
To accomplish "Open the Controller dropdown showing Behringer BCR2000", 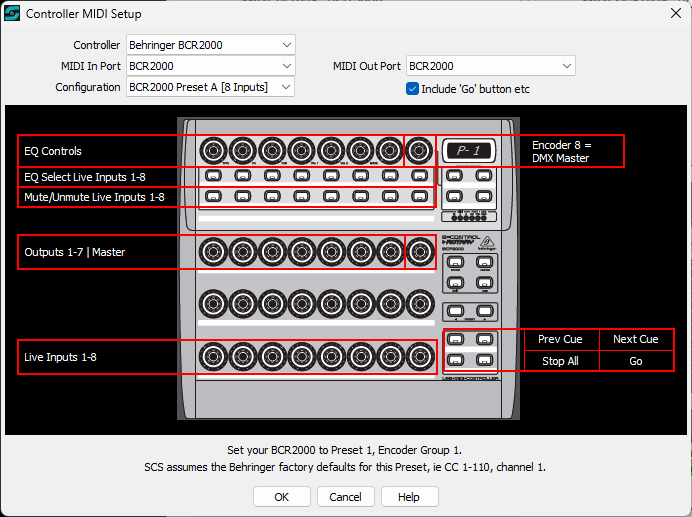I will tap(211, 45).
